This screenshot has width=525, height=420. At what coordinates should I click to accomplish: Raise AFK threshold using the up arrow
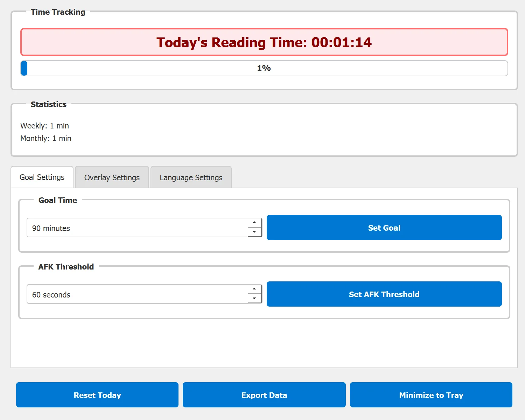254,289
